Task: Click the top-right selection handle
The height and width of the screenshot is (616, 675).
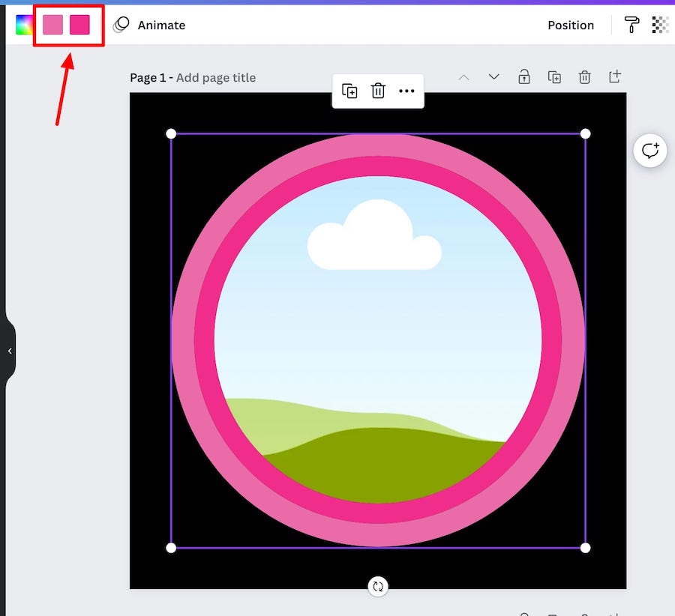Action: 585,134
